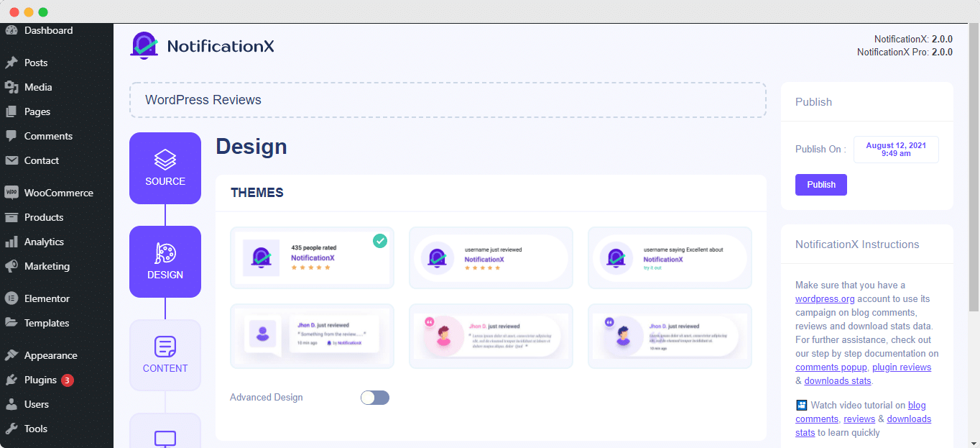The width and height of the screenshot is (980, 448).
Task: Choose the pink avatar Jhon D. theme
Action: coord(491,336)
